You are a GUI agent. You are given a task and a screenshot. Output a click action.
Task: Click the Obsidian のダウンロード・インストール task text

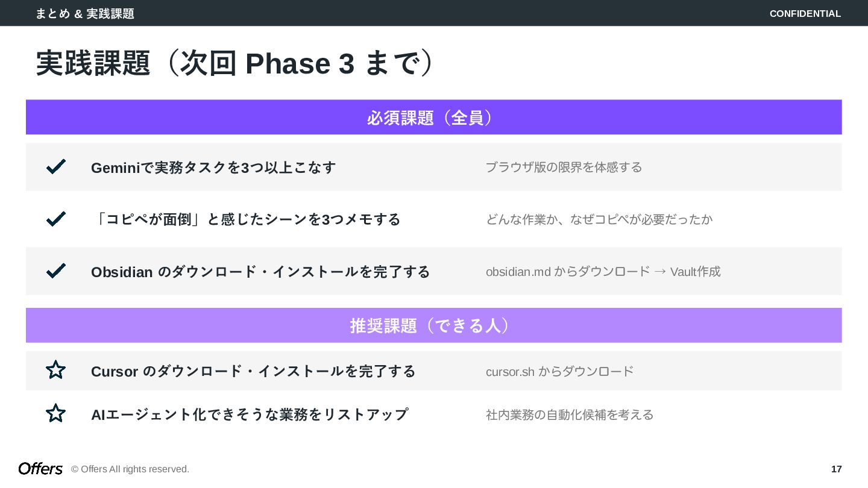(x=260, y=272)
